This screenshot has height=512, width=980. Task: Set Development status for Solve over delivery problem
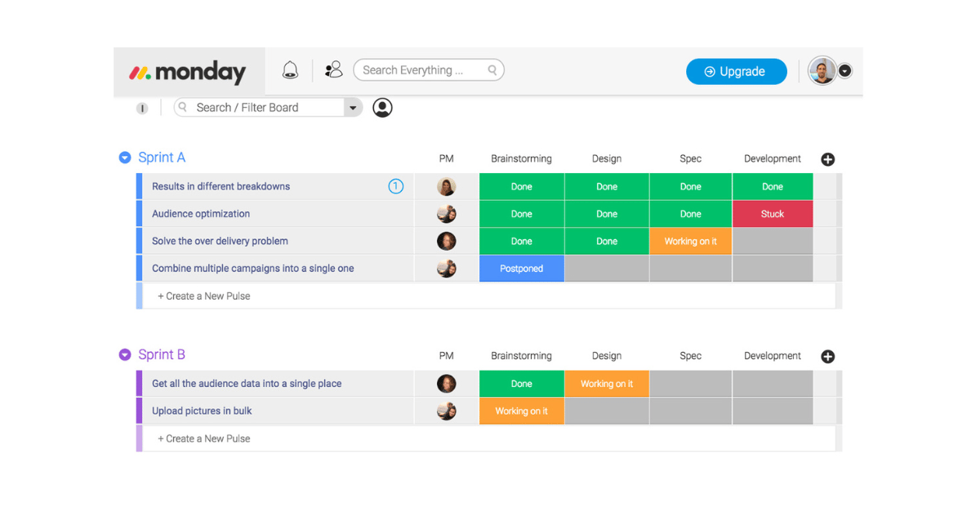pyautogui.click(x=773, y=241)
